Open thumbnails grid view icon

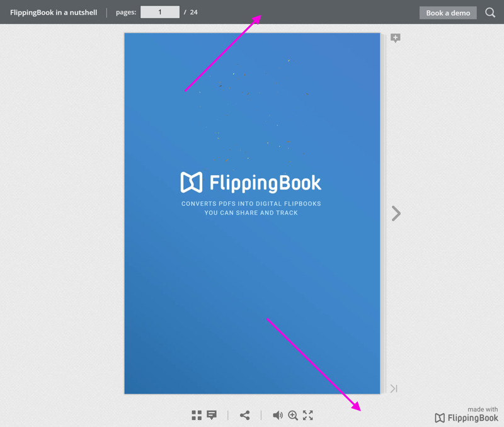[197, 415]
